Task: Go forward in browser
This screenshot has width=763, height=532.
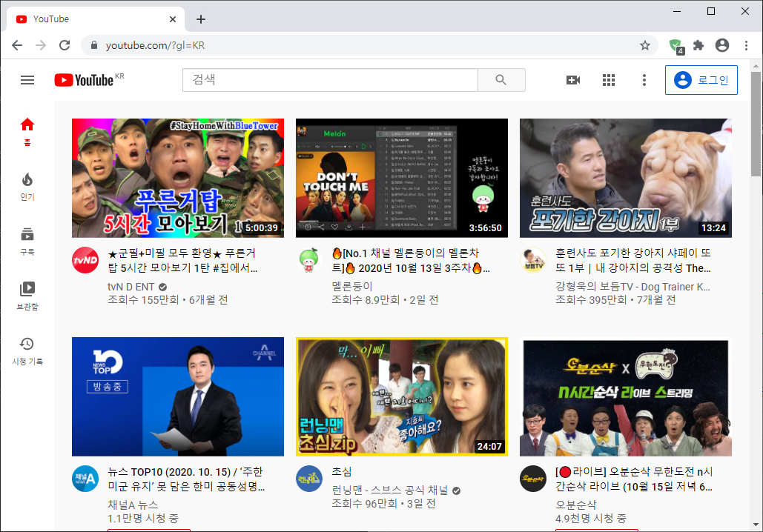Action: (x=41, y=45)
